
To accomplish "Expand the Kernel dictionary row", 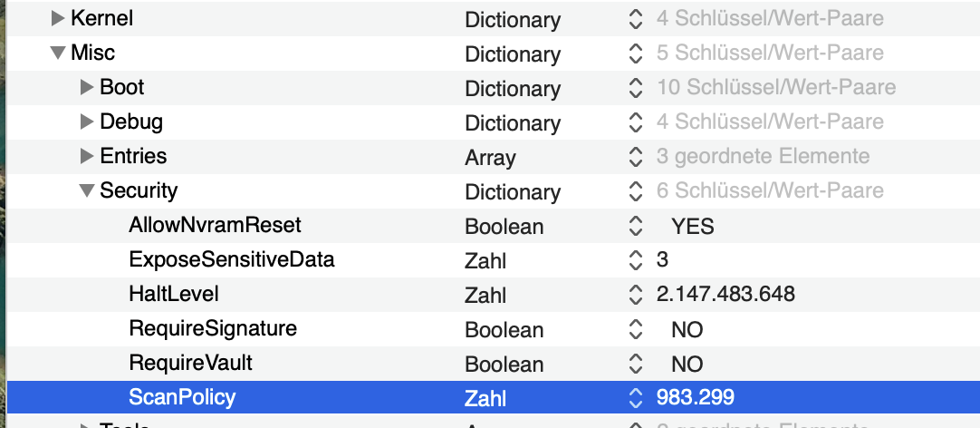I will point(58,19).
